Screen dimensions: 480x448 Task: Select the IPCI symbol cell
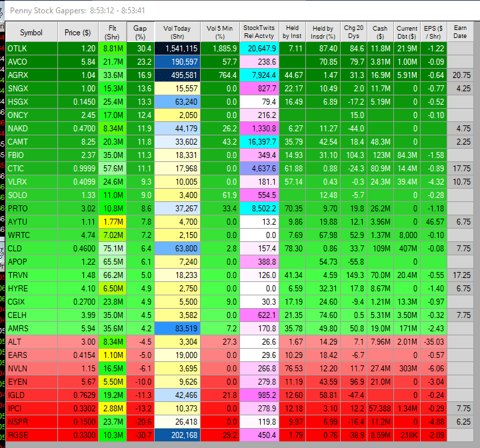[x=31, y=408]
